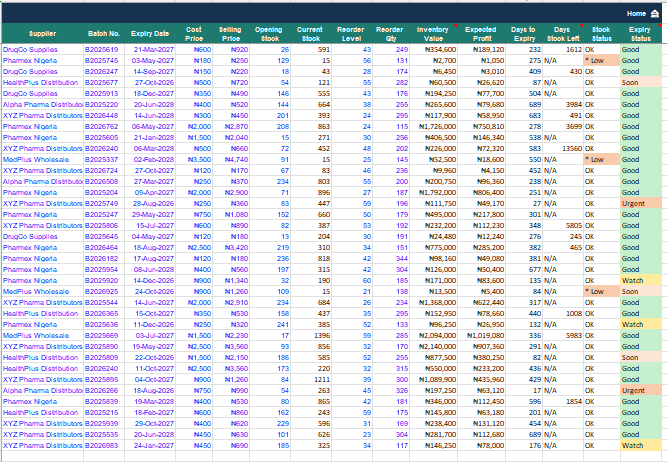Select the Inventory Value column header
667x462 pixels.
433,34
